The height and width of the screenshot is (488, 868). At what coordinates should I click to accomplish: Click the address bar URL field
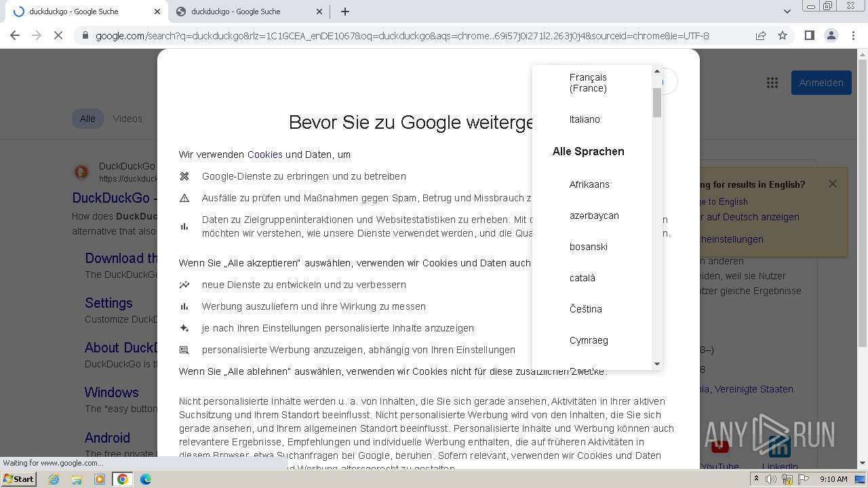(x=402, y=36)
